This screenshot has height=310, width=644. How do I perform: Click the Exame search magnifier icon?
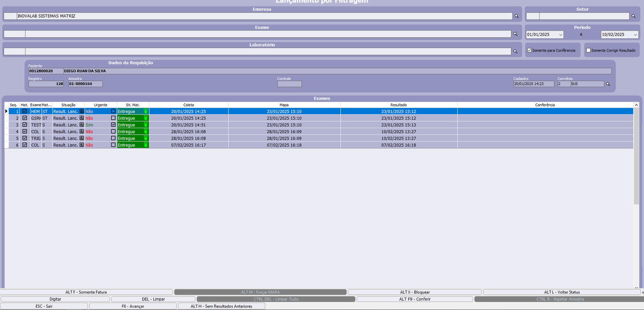(x=515, y=34)
